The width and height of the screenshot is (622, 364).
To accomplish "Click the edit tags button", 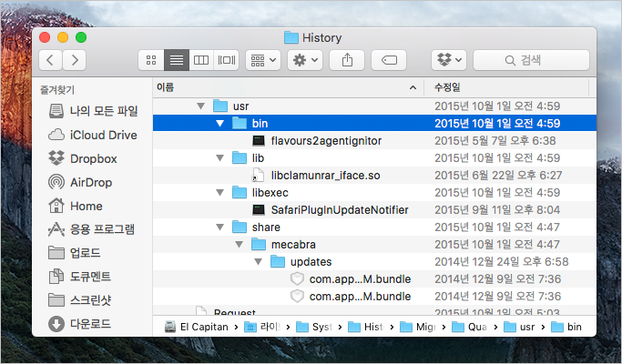I will 389,60.
